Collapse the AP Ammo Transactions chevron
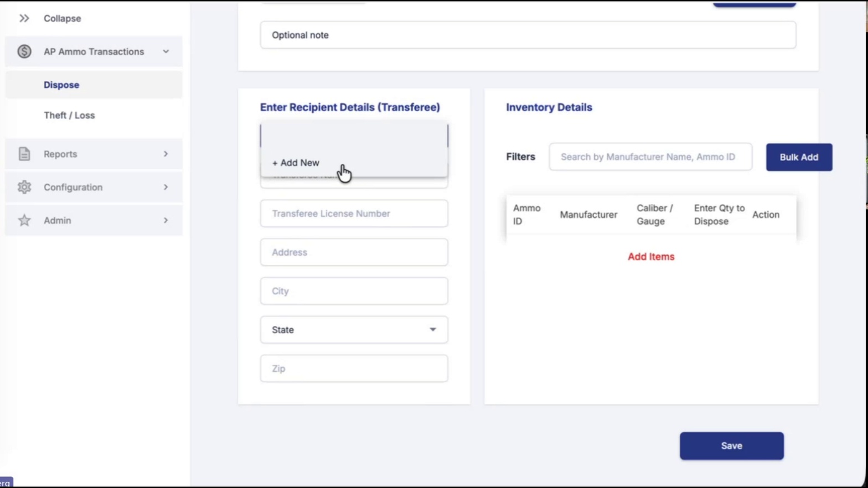 coord(166,51)
